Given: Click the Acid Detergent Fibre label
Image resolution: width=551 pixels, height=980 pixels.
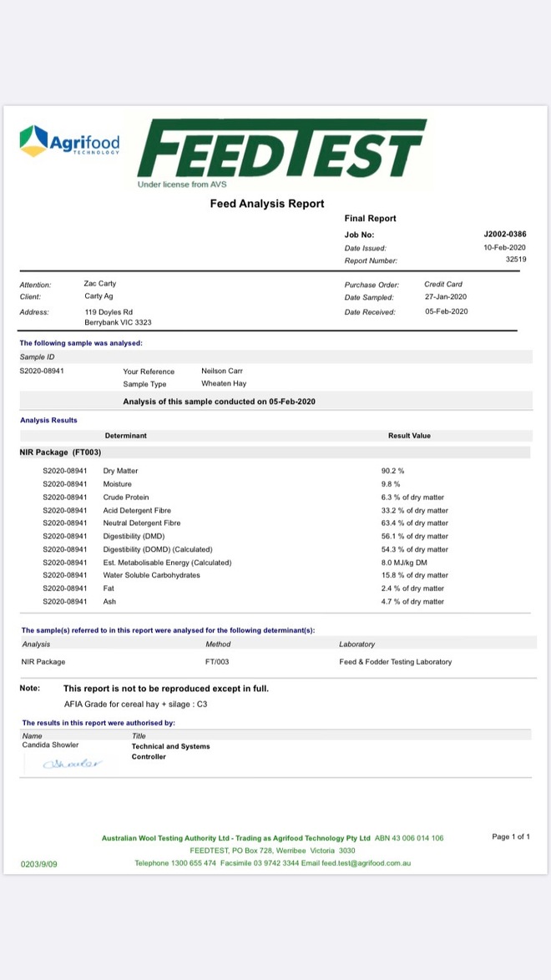Looking at the screenshot, I should click(137, 511).
